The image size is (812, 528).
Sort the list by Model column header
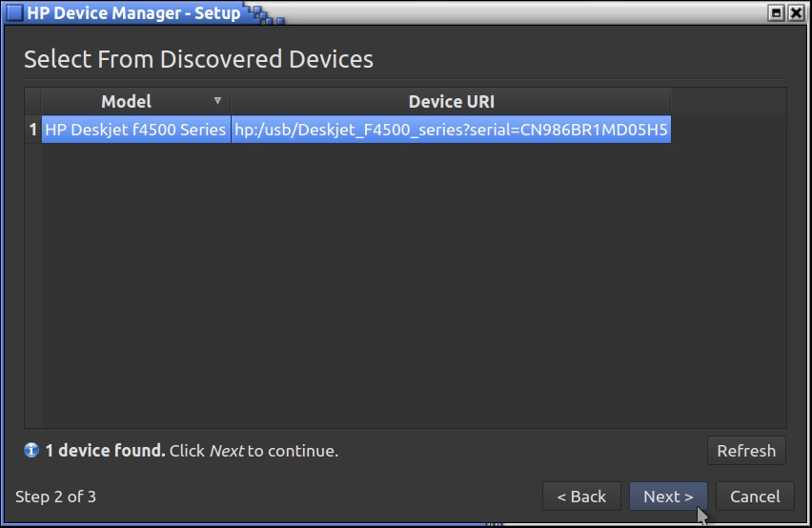click(x=126, y=101)
